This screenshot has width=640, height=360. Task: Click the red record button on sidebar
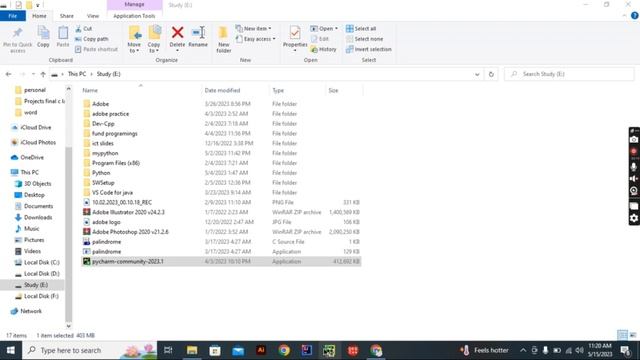tap(633, 152)
